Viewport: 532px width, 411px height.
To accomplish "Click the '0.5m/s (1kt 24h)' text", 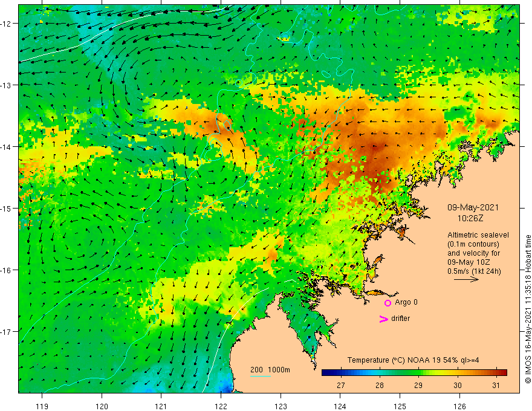I will tap(474, 271).
